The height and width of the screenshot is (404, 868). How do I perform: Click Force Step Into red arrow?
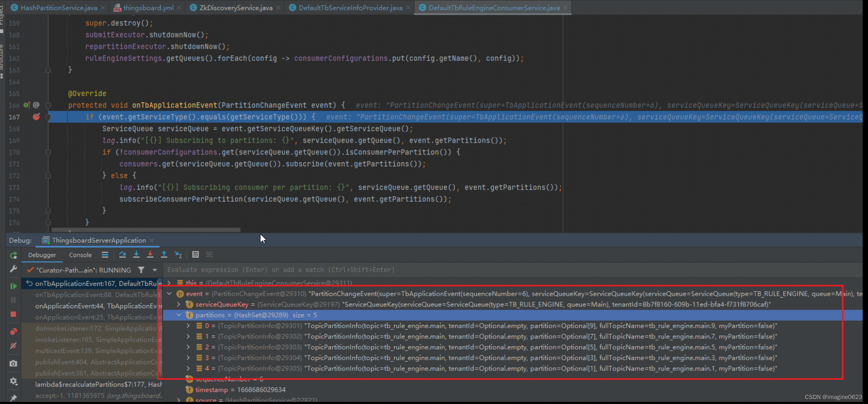point(150,255)
